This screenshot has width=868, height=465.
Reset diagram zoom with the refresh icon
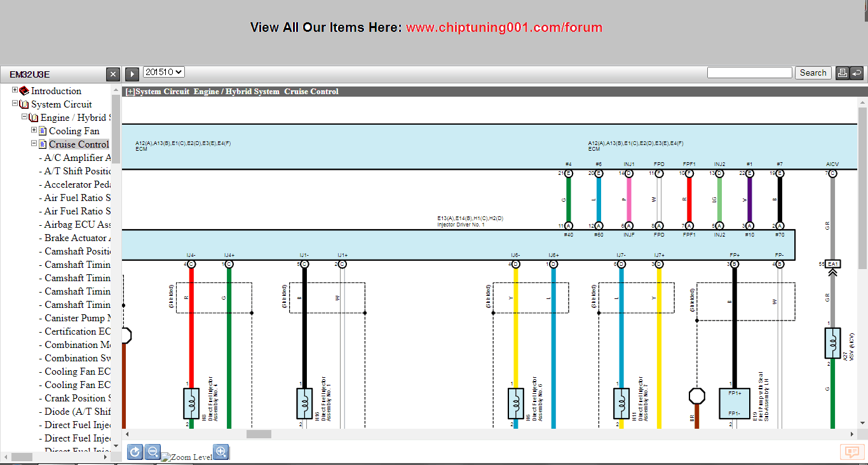(135, 452)
